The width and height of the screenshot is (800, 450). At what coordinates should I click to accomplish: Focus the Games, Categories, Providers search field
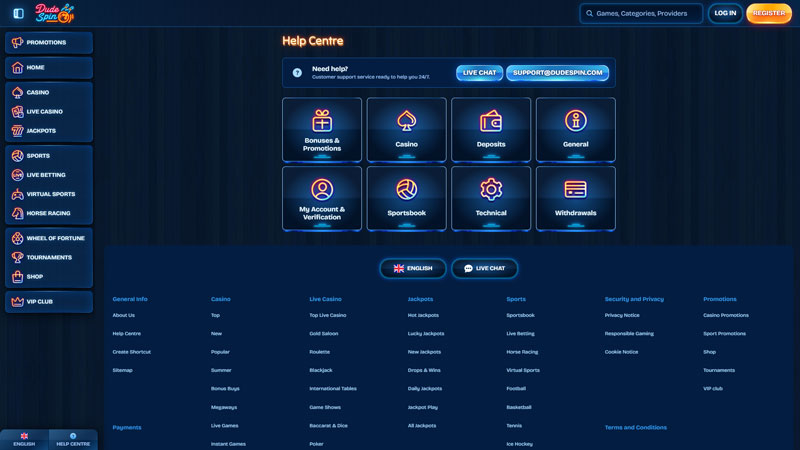point(641,13)
